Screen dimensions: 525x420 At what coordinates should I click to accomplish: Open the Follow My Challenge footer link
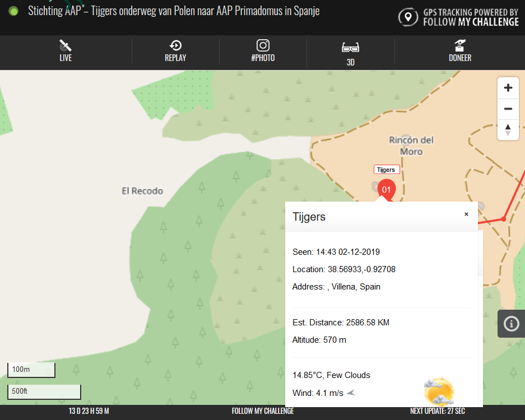tap(262, 412)
